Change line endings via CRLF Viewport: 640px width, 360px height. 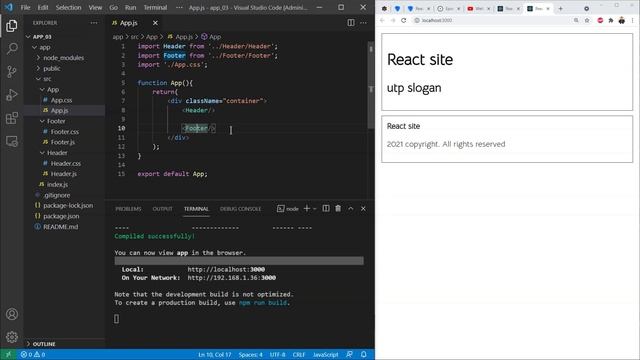299,355
